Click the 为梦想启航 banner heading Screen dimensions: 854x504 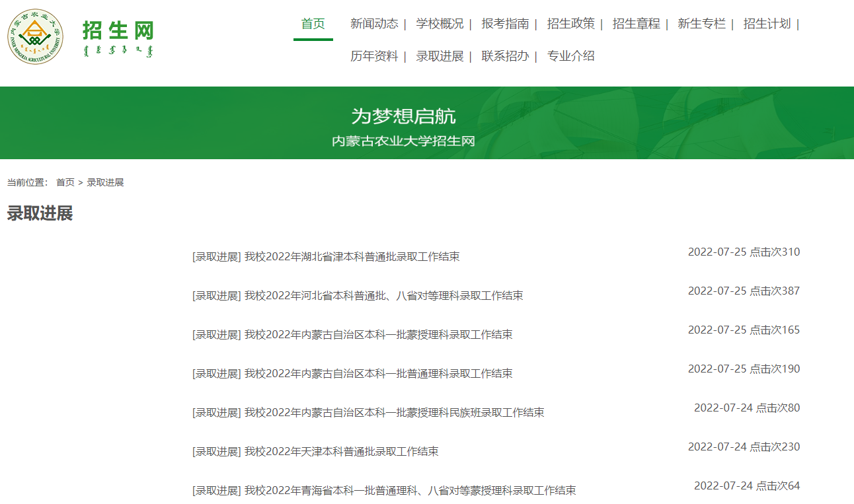(x=403, y=117)
